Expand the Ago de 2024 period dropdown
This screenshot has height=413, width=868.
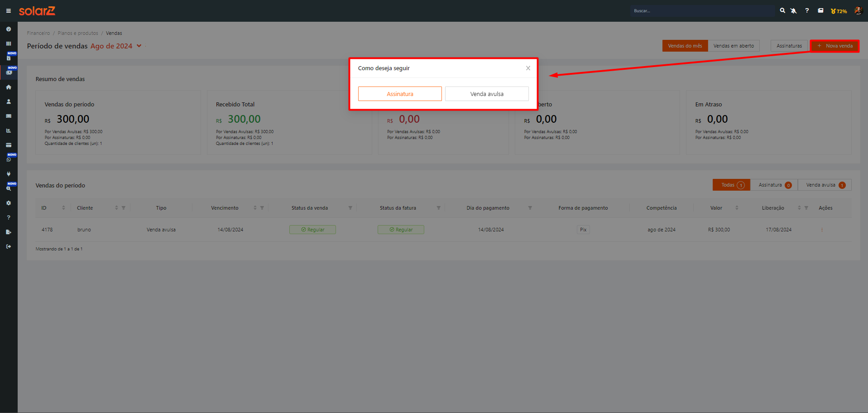coord(139,46)
